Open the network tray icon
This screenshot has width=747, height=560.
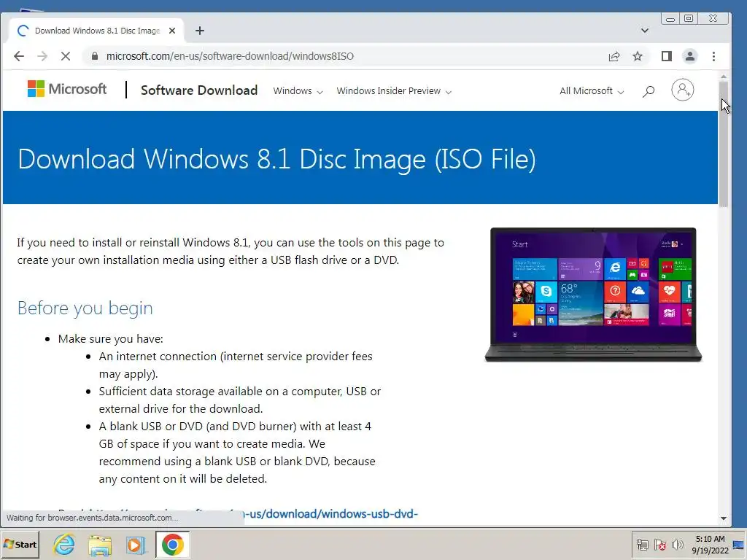pyautogui.click(x=643, y=544)
